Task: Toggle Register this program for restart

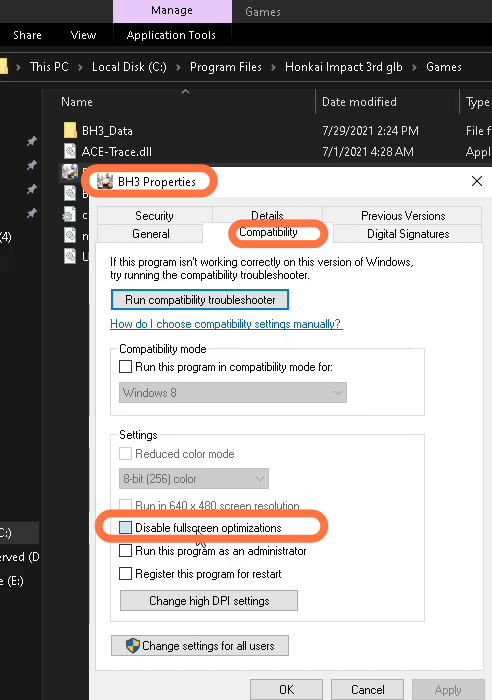Action: (x=125, y=573)
